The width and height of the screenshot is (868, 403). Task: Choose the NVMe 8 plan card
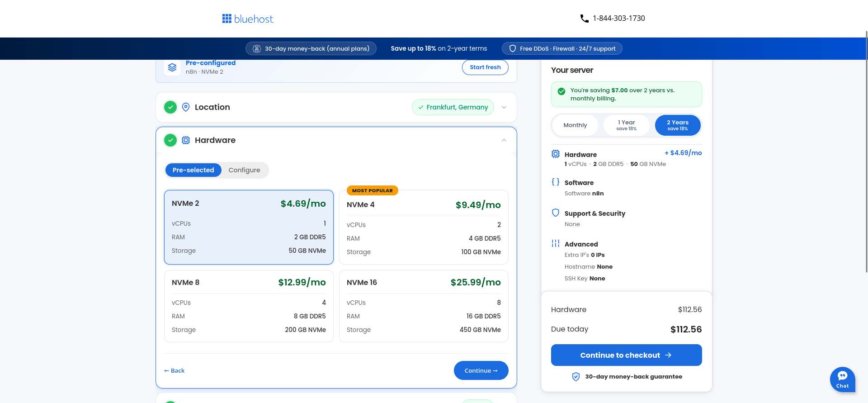tap(249, 306)
